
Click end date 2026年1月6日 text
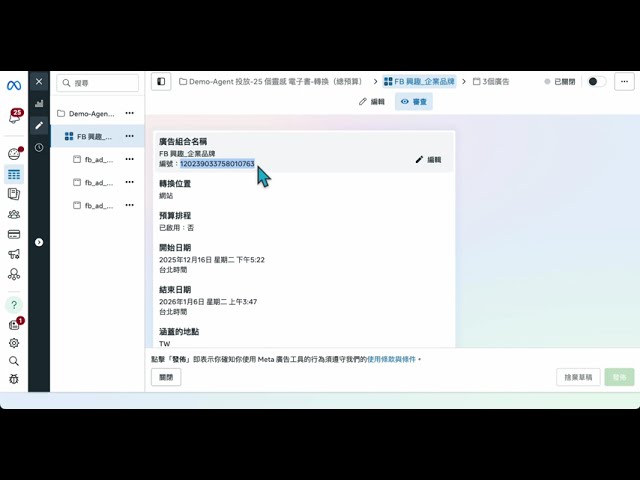[x=208, y=302]
